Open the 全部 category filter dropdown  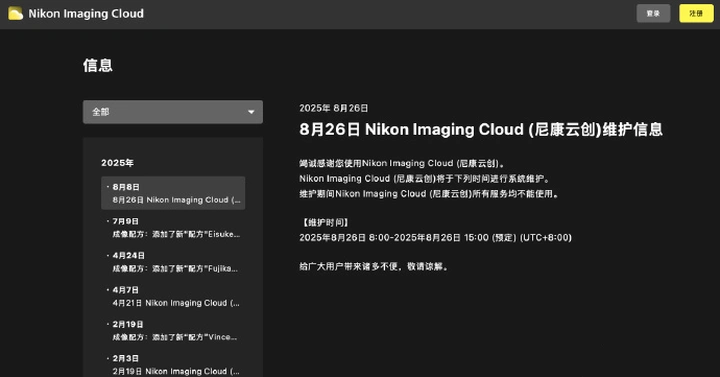click(x=173, y=112)
